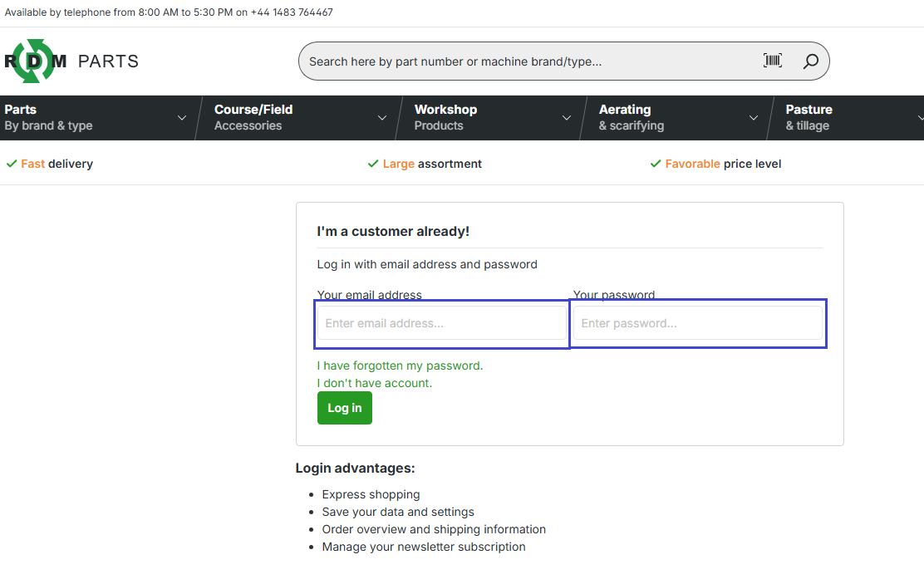Expand the Aerating dropdown arrow
The image size is (924, 584).
(x=754, y=118)
